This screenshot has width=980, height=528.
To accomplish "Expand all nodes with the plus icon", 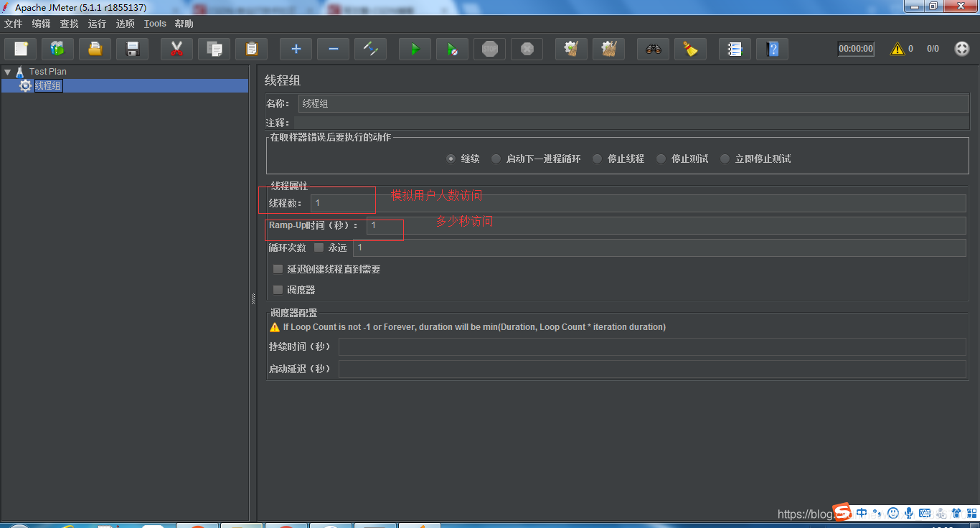I will [296, 49].
